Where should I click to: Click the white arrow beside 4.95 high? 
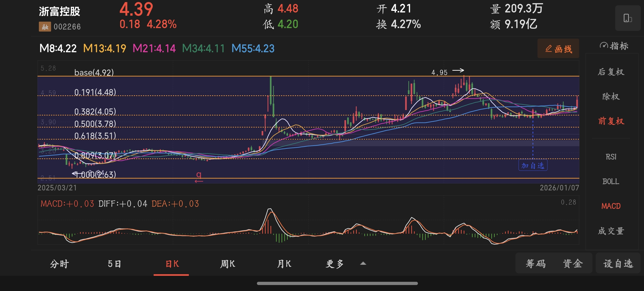tap(458, 70)
